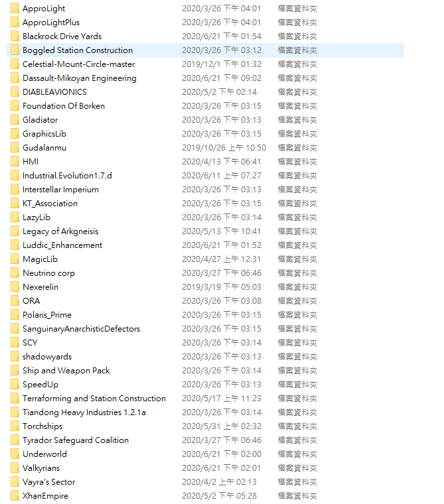Select the Tyrador Safeguard Coalition folder name
This screenshot has height=504, width=444.
(x=75, y=440)
